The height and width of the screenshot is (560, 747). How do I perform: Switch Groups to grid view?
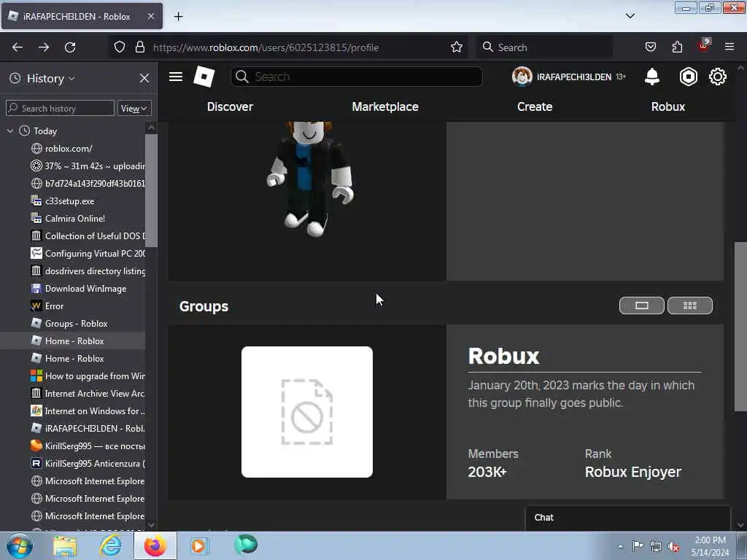(x=690, y=306)
